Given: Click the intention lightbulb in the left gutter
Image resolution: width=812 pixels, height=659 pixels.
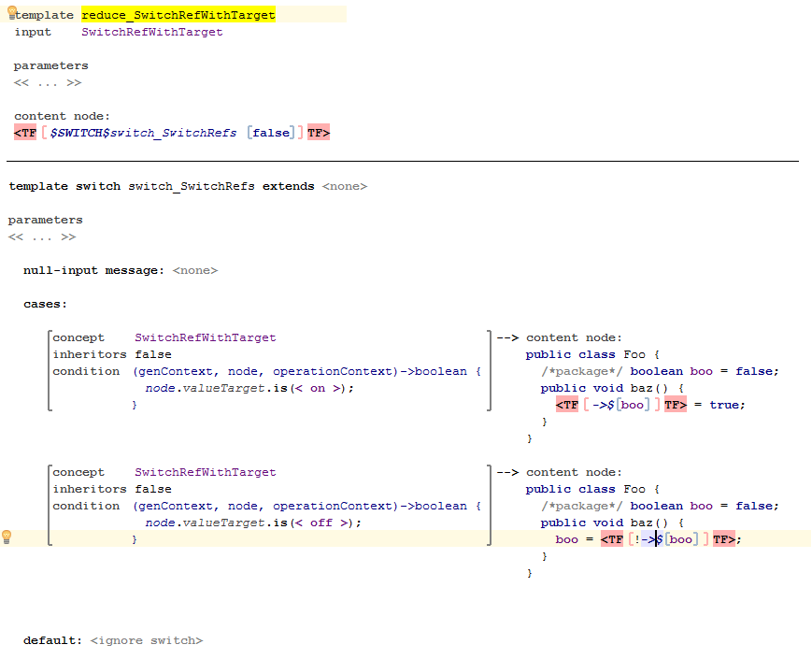Looking at the screenshot, I should 7,537.
